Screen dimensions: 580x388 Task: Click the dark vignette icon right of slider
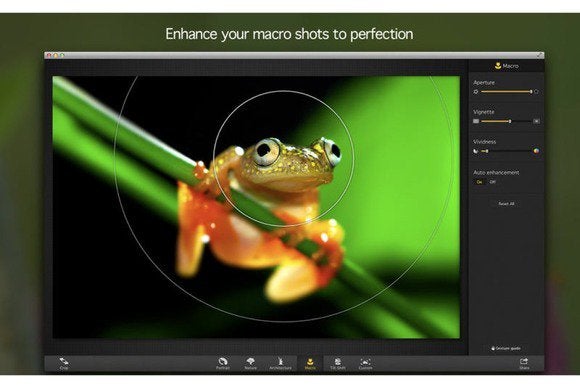point(536,121)
